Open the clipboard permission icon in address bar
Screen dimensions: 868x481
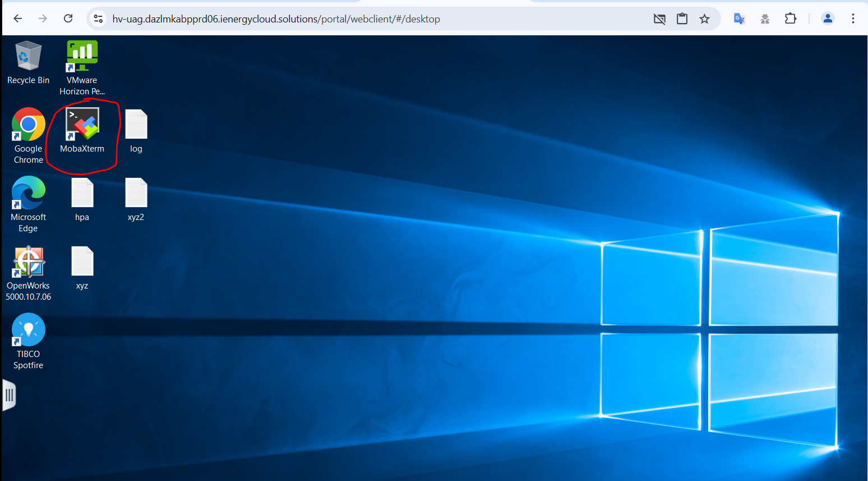pos(682,19)
